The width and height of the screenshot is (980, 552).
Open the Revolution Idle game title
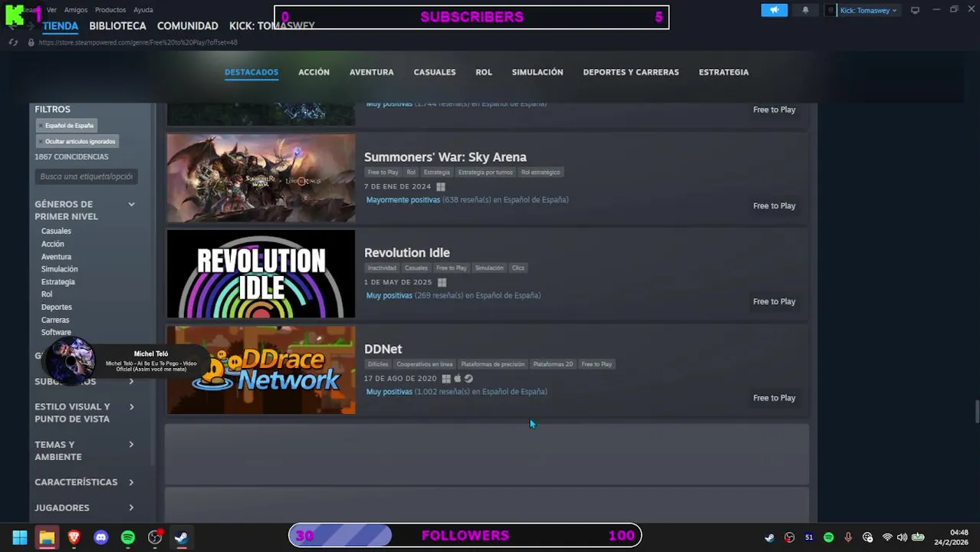click(407, 253)
